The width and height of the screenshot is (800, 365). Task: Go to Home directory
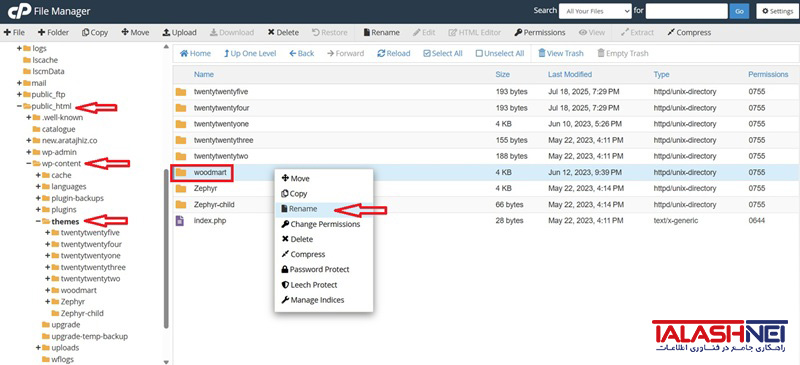195,53
